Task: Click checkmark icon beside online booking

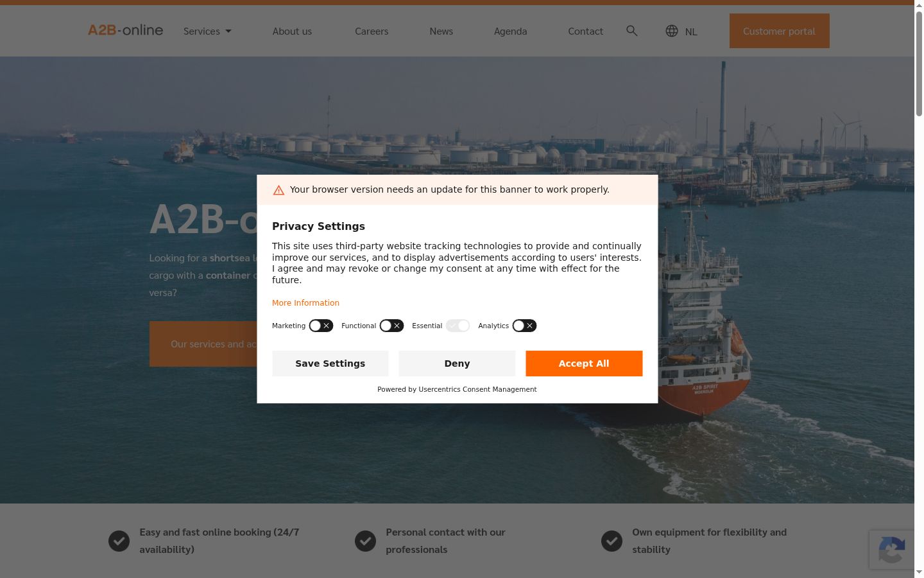Action: [119, 541]
